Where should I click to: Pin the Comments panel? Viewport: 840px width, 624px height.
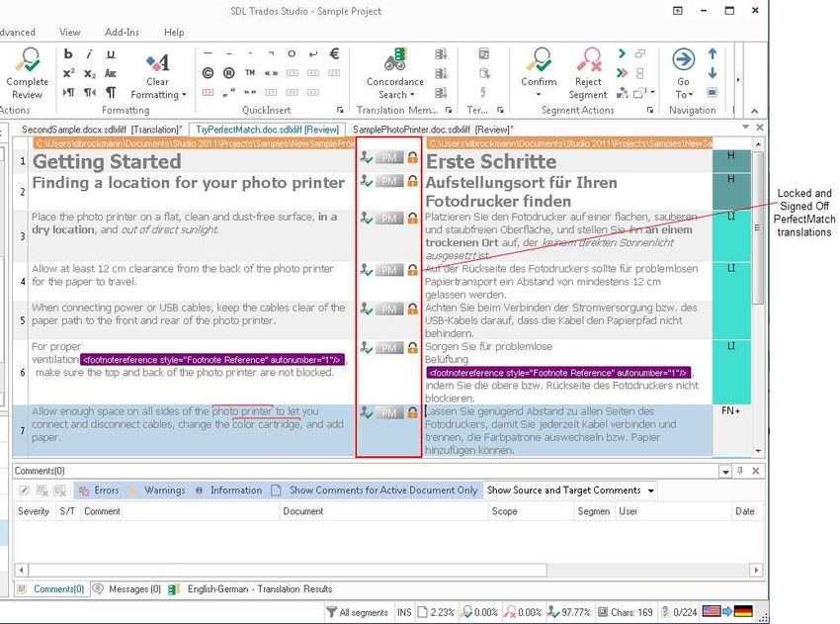tap(740, 471)
